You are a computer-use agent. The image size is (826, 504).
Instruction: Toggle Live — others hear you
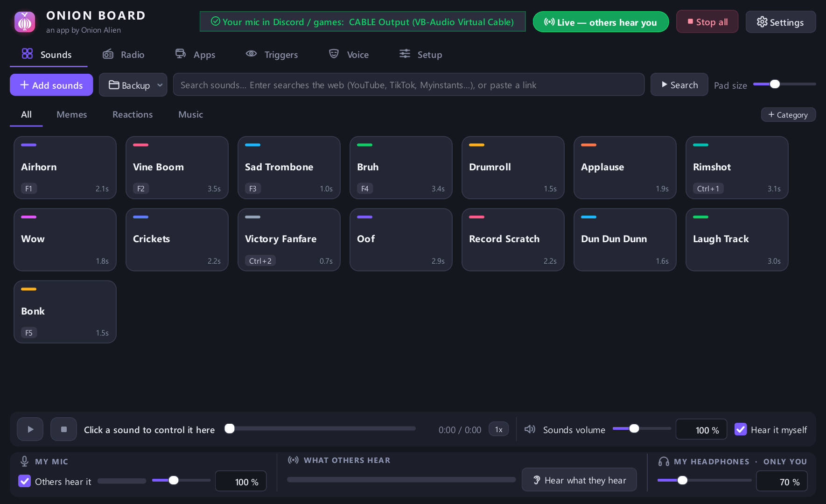tap(601, 22)
